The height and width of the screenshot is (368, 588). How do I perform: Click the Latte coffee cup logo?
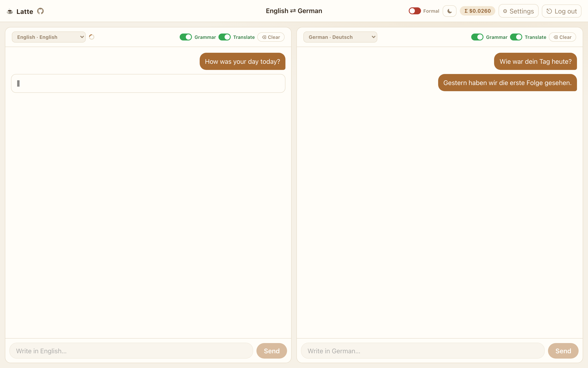coord(10,11)
